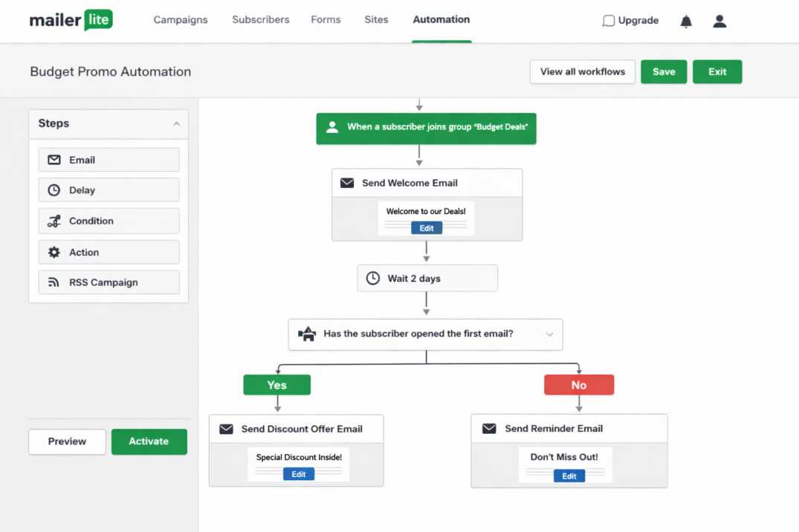Screen dimensions: 799x532
Task: Click the Activate button
Action: pyautogui.click(x=149, y=441)
